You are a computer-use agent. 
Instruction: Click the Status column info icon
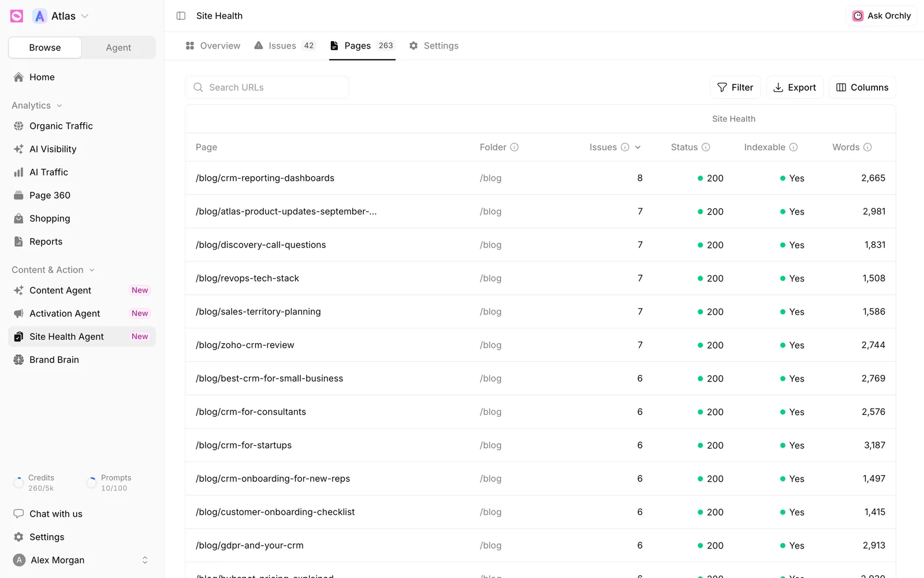tap(706, 147)
